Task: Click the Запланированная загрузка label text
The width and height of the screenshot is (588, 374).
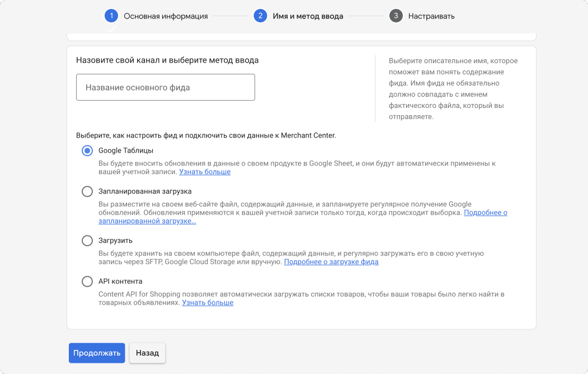Action: (x=145, y=192)
